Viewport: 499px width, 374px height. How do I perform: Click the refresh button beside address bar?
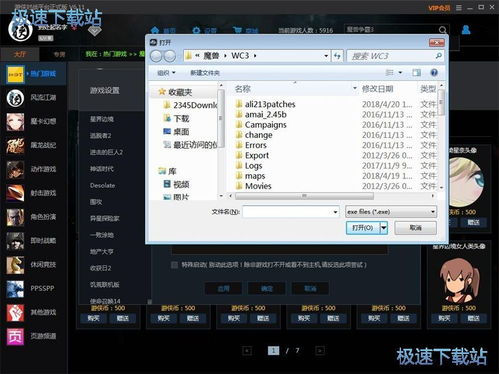pos(337,56)
